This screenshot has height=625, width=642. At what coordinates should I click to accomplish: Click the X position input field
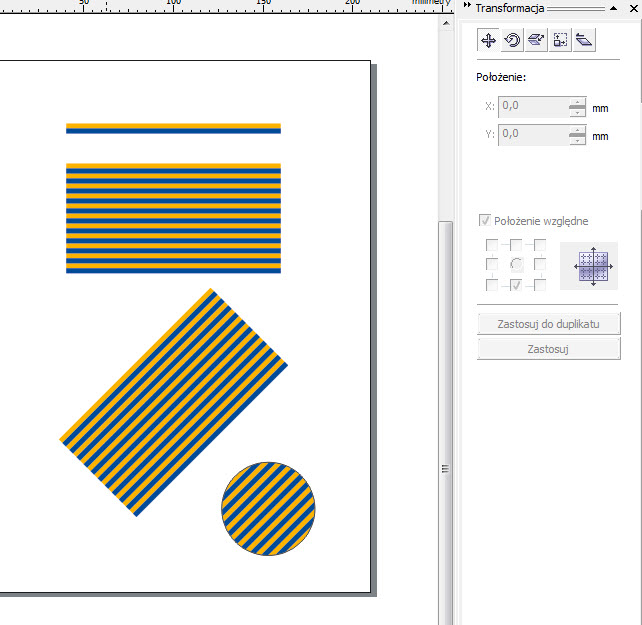[x=532, y=106]
